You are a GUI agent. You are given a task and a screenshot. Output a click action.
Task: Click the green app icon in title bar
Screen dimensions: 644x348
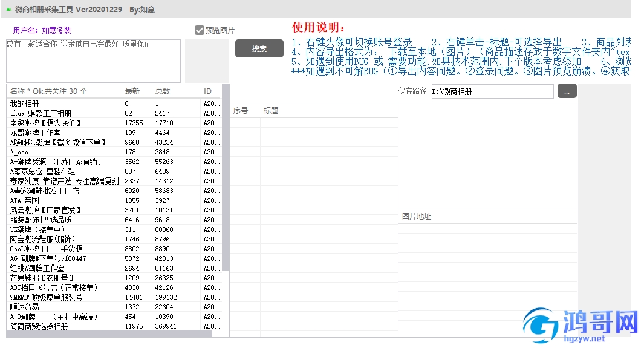point(8,9)
